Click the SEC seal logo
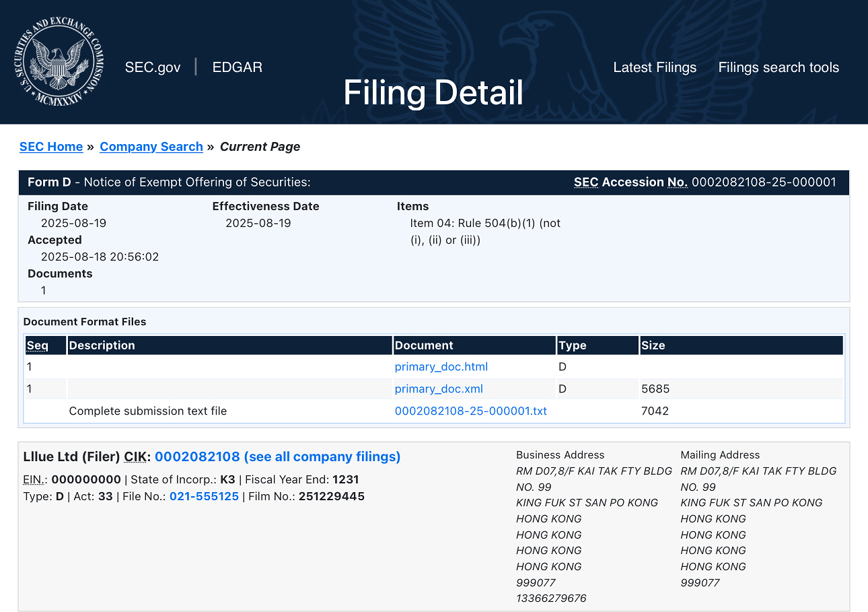The height and width of the screenshot is (612, 868). pos(59,63)
